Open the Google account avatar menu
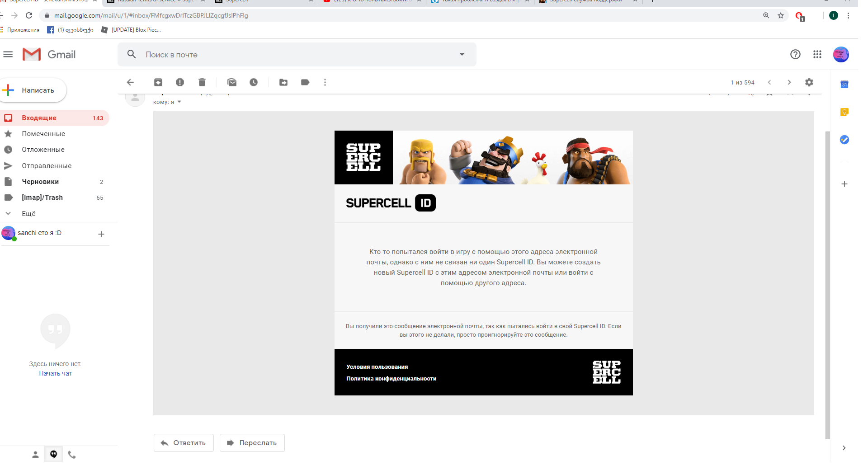868x470 pixels. (x=841, y=54)
